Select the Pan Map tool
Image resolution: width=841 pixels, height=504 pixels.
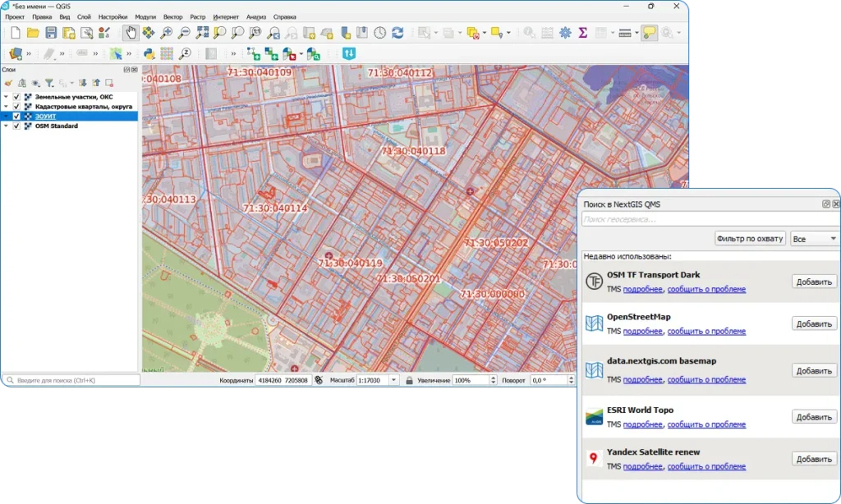point(131,33)
